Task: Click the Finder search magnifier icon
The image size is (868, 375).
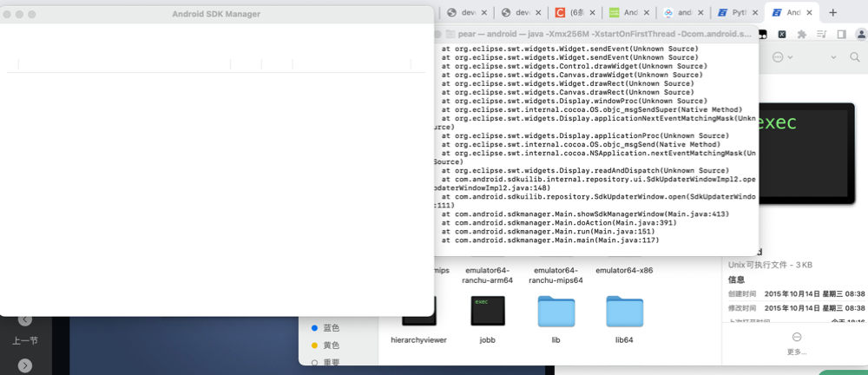Action: [855, 57]
